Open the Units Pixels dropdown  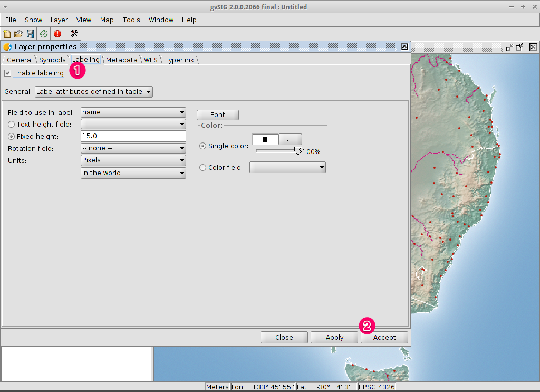pos(133,160)
